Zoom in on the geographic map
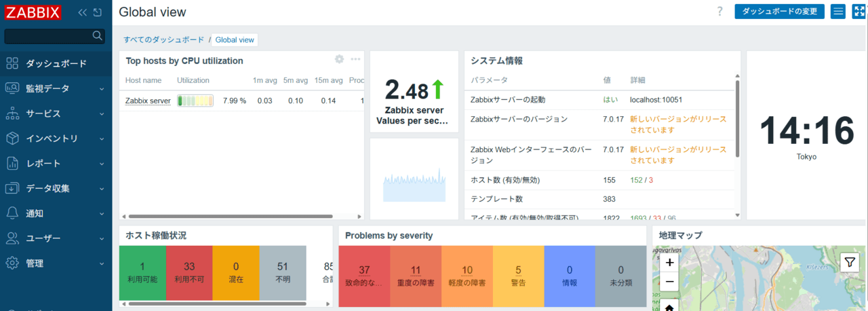 [669, 262]
